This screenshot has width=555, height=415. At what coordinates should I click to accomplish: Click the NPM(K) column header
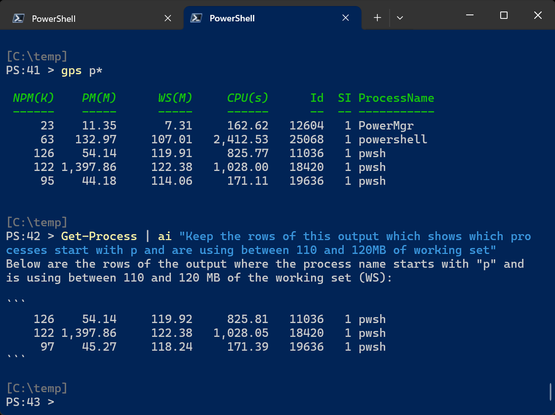(x=33, y=98)
